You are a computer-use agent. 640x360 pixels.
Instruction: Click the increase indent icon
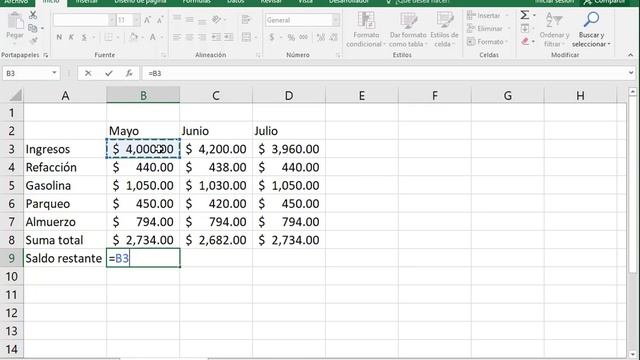point(229,38)
